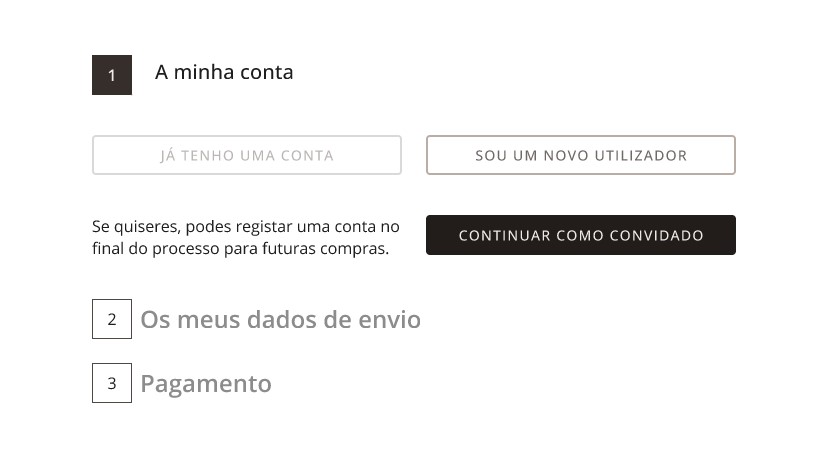
Task: Click the "A minha conta" step title
Action: click(x=224, y=72)
